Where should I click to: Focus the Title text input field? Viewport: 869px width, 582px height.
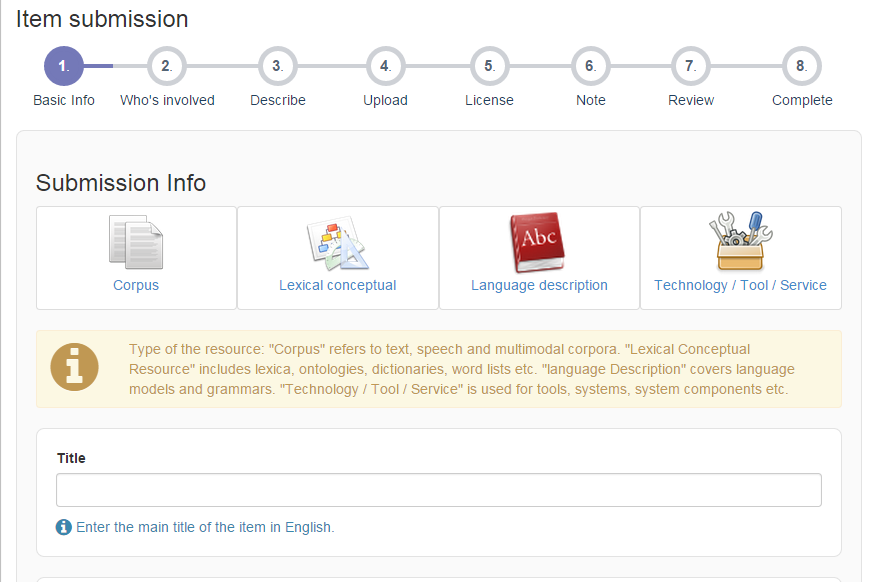[x=438, y=490]
